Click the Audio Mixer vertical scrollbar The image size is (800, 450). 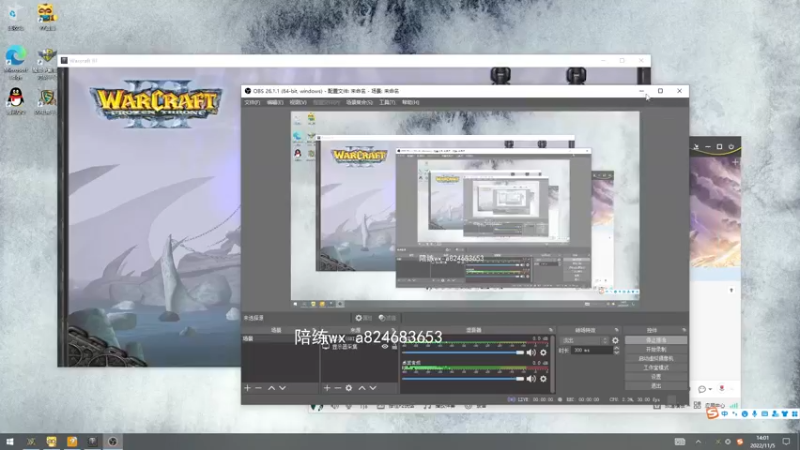553,364
